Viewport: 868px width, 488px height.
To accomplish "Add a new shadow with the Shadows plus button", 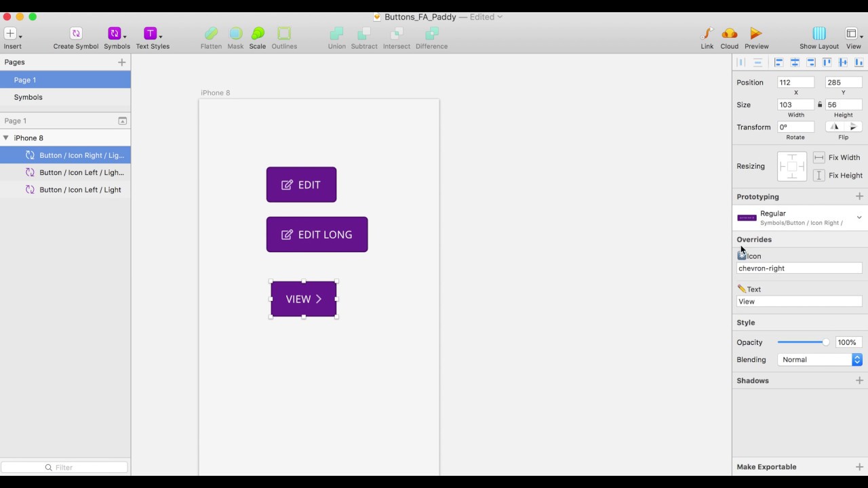I will click(859, 380).
